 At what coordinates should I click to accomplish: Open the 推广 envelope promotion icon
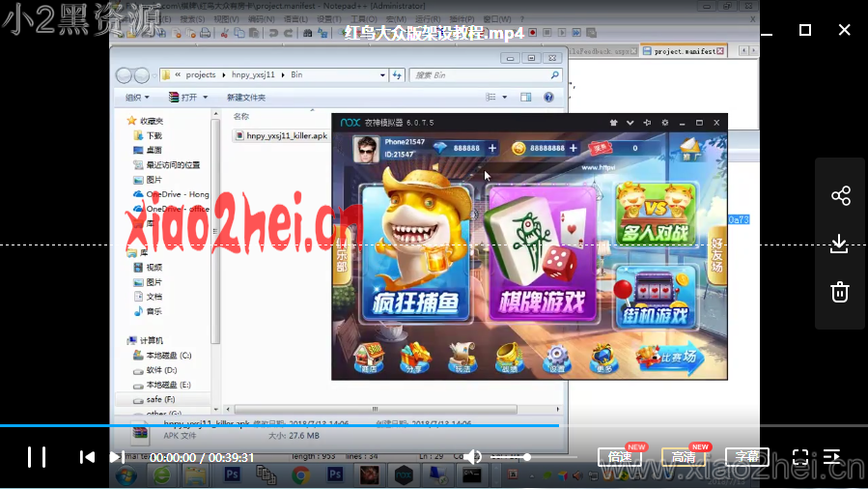tap(691, 149)
